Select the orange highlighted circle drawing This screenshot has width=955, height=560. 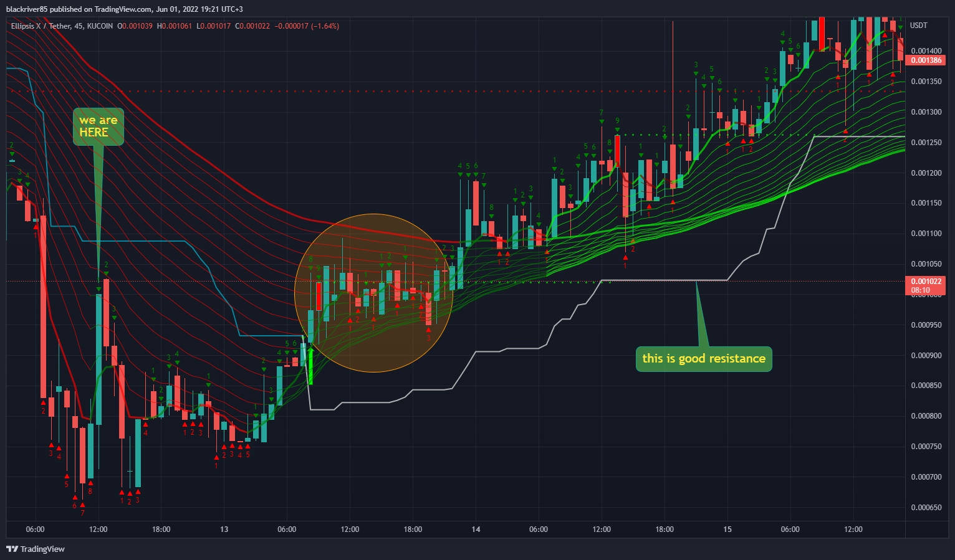pyautogui.click(x=374, y=293)
